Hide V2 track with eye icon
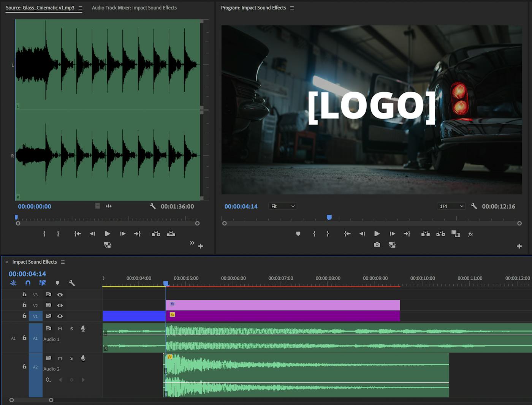The height and width of the screenshot is (405, 532). 60,305
